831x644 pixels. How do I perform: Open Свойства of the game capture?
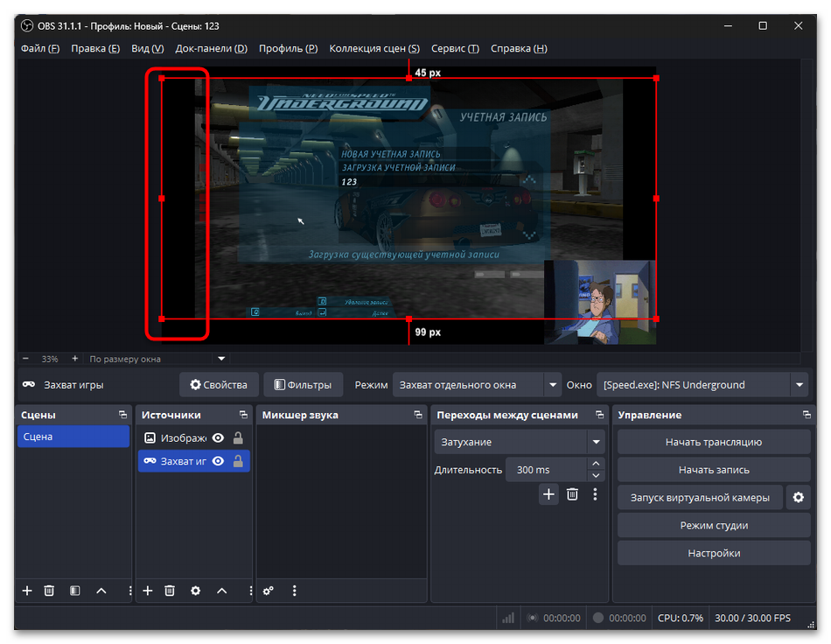click(219, 385)
